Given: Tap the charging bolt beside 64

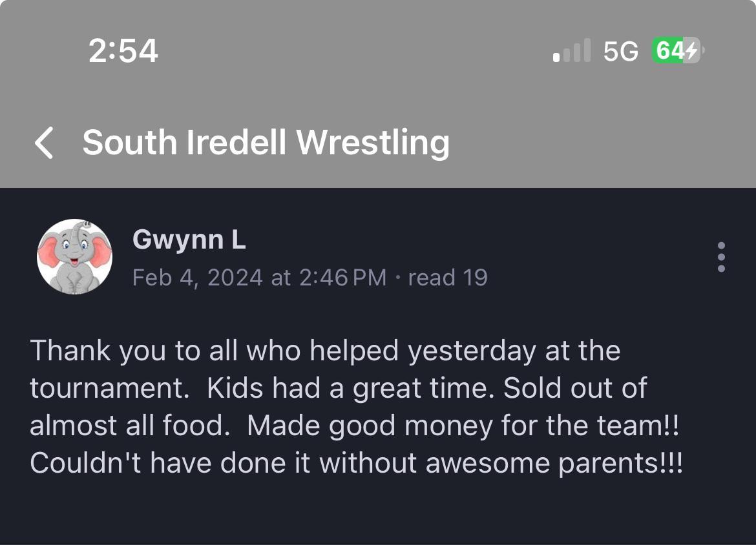Looking at the screenshot, I should [x=691, y=51].
